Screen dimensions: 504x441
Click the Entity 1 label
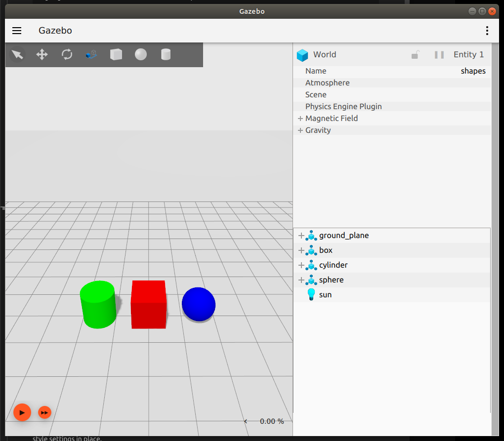pyautogui.click(x=468, y=55)
